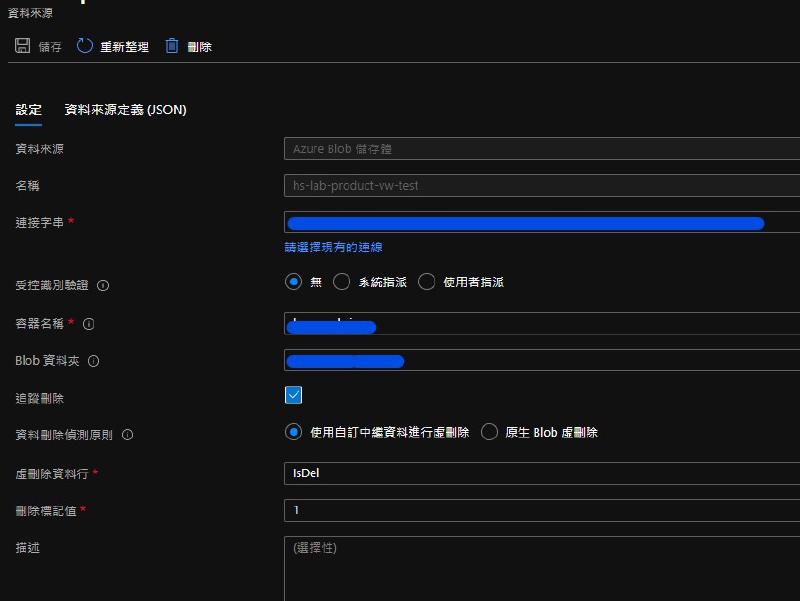The image size is (800, 601).
Task: Select the 使用者指派 radio option
Action: pyautogui.click(x=427, y=282)
